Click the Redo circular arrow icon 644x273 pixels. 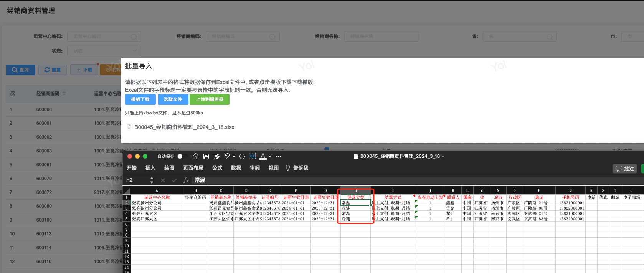coord(242,156)
